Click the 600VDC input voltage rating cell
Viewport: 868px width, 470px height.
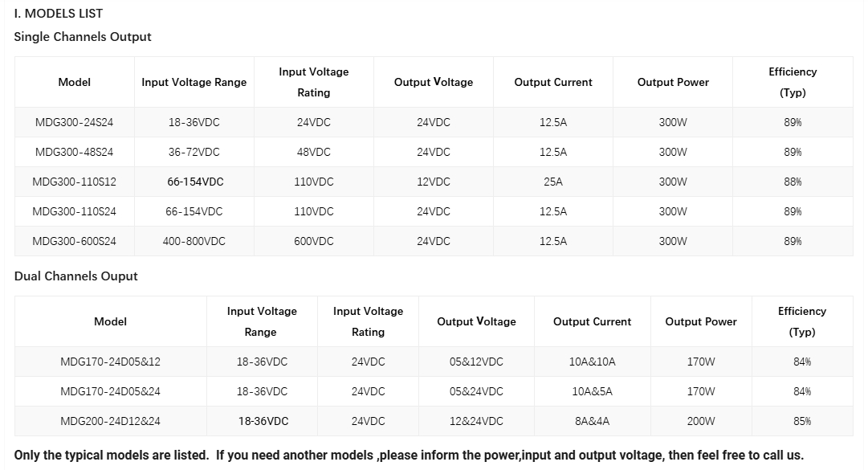tap(313, 241)
